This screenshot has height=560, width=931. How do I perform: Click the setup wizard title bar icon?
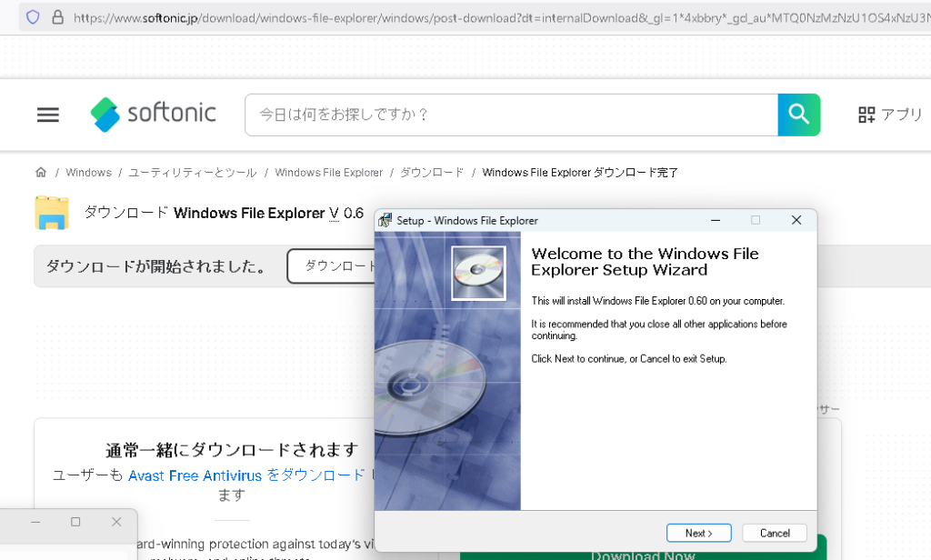(x=385, y=220)
